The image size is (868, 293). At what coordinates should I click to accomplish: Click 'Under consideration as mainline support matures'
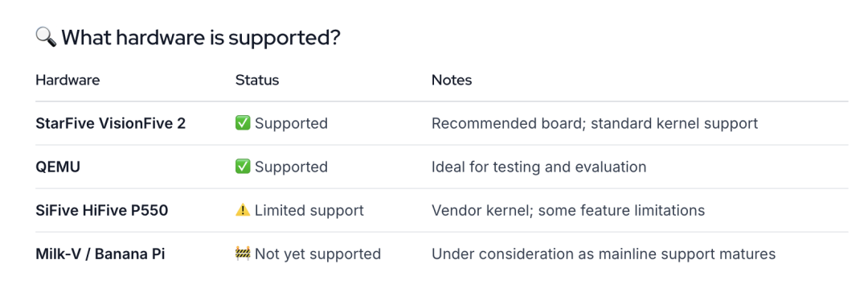(604, 254)
